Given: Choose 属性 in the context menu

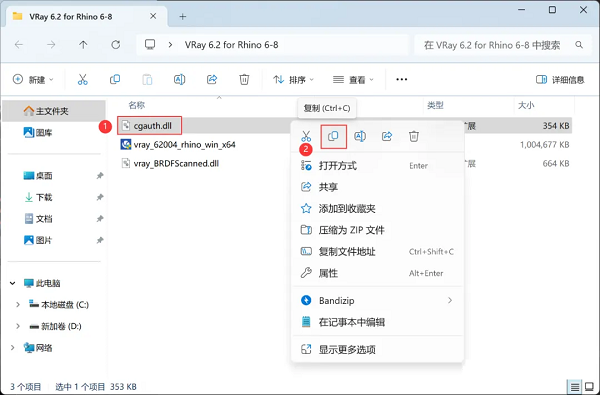Looking at the screenshot, I should pyautogui.click(x=378, y=273).
